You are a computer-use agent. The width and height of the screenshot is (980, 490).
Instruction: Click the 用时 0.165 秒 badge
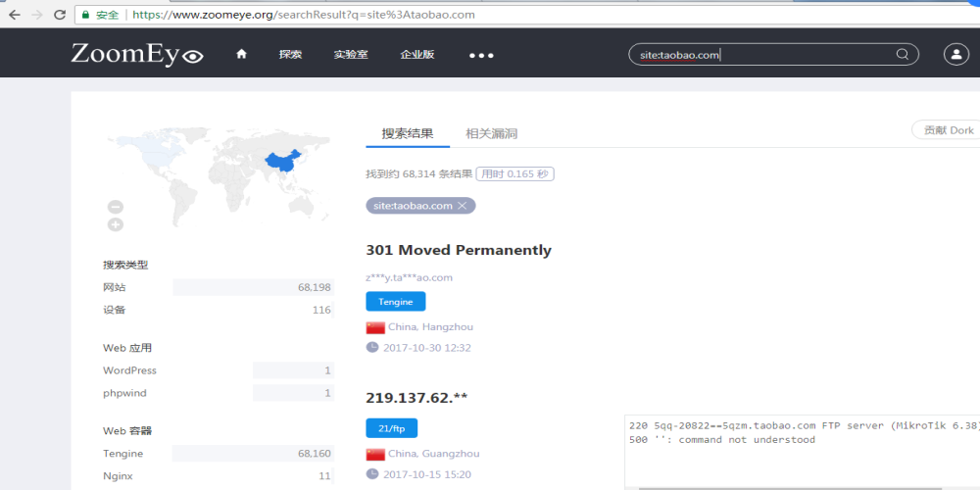pos(515,173)
